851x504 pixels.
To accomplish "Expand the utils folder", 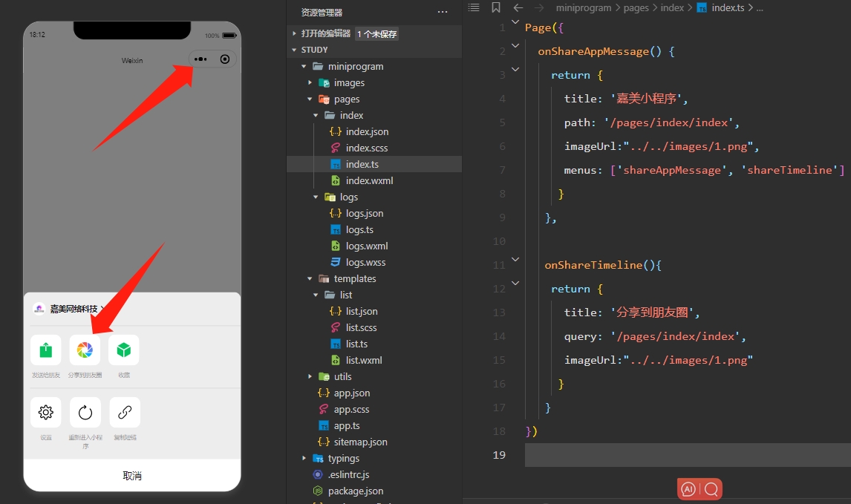I will 310,376.
